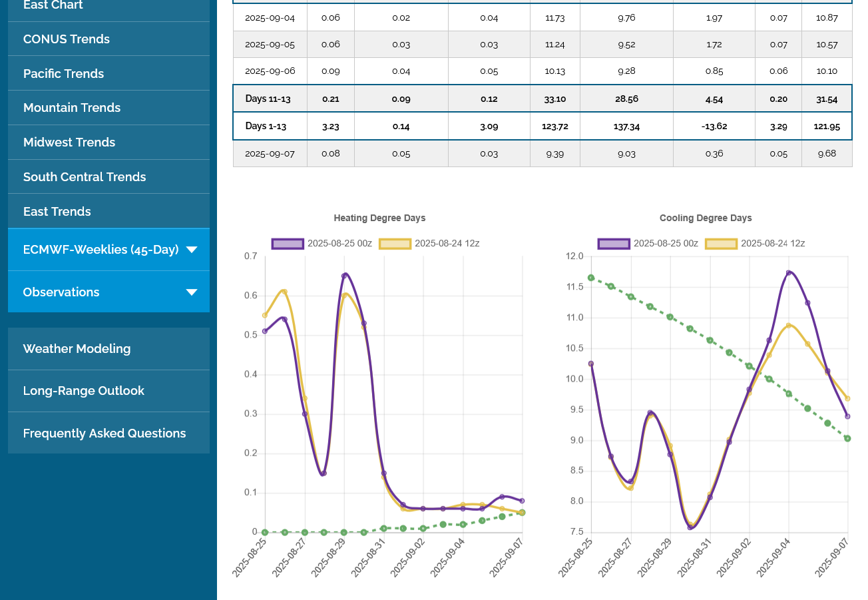Open Frequently Asked Questions

tap(105, 434)
